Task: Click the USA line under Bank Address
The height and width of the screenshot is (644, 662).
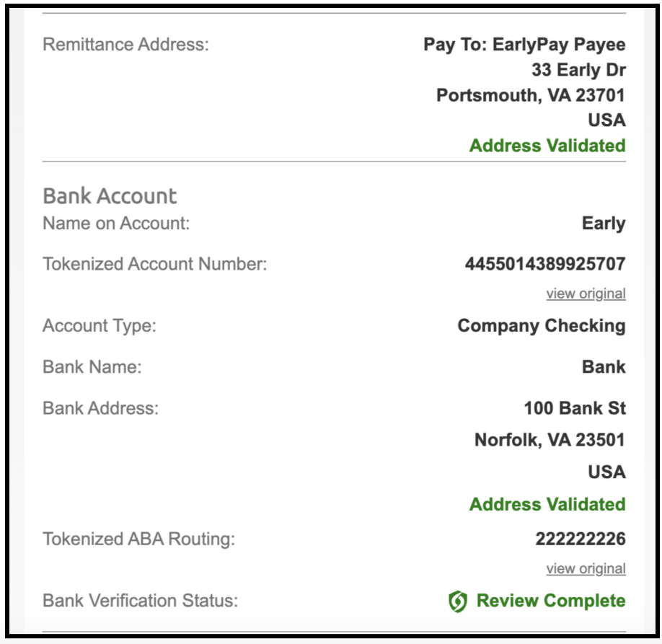Action: [608, 472]
